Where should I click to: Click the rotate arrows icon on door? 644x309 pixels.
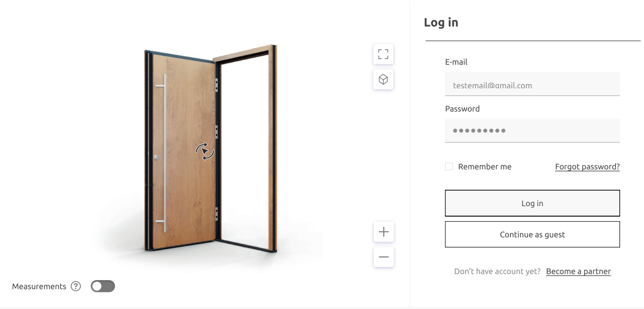click(205, 151)
